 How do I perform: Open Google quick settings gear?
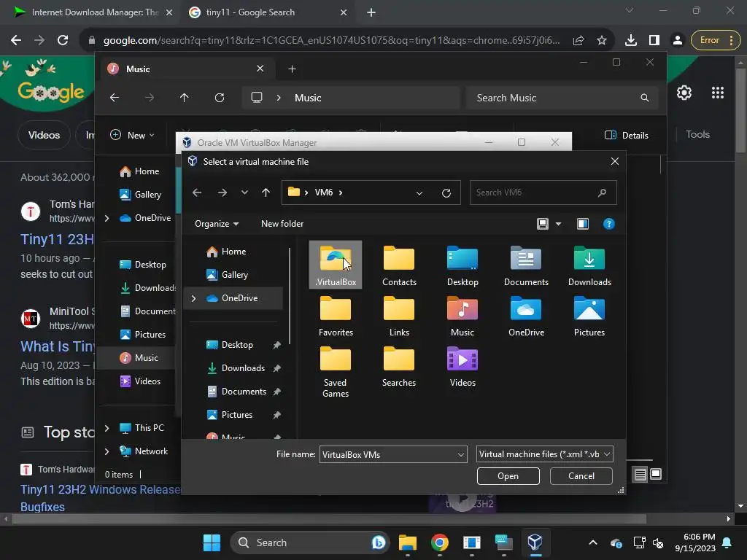pyautogui.click(x=684, y=93)
